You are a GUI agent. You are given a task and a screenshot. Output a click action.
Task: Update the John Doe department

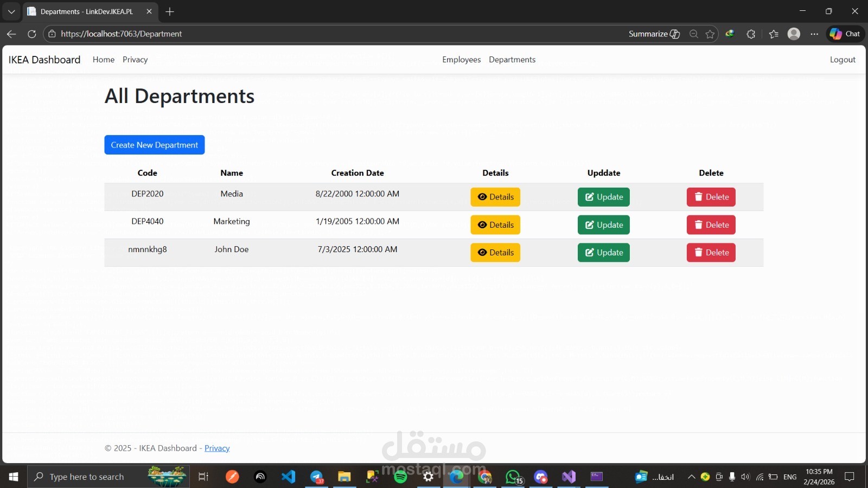tap(604, 252)
